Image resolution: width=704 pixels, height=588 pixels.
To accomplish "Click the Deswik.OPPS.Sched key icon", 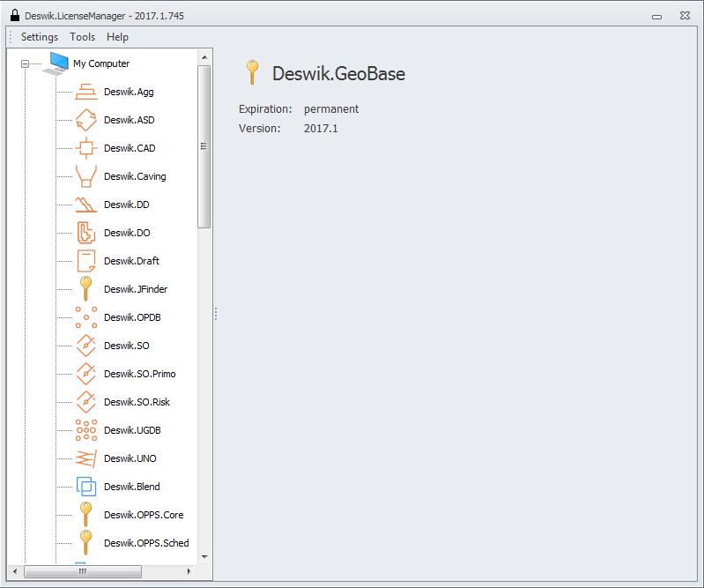I will [x=85, y=543].
